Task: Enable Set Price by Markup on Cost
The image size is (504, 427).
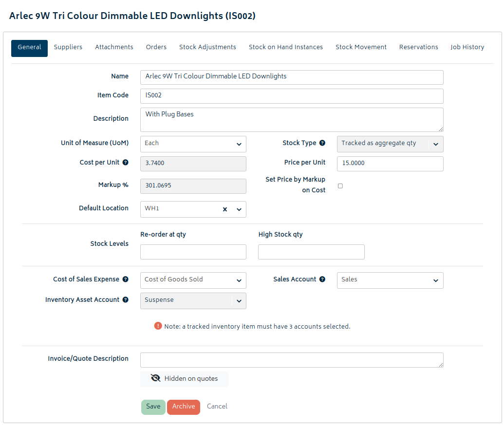Action: [340, 186]
